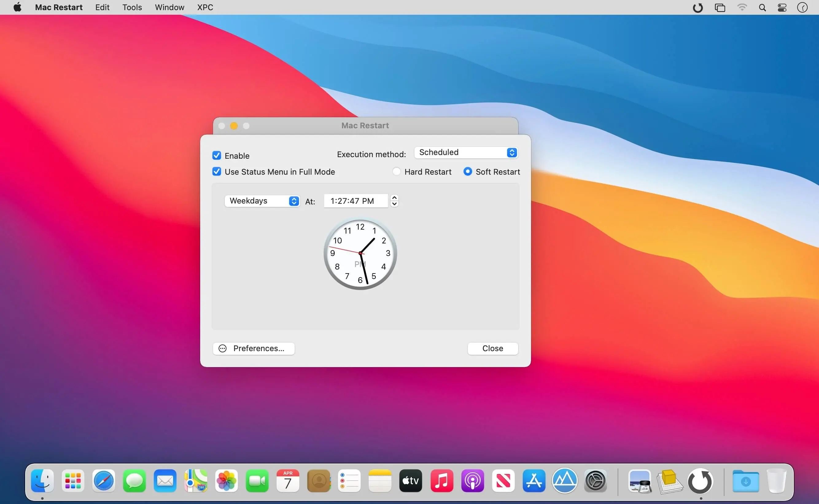
Task: Toggle the Enable checkbox on
Action: pos(217,156)
